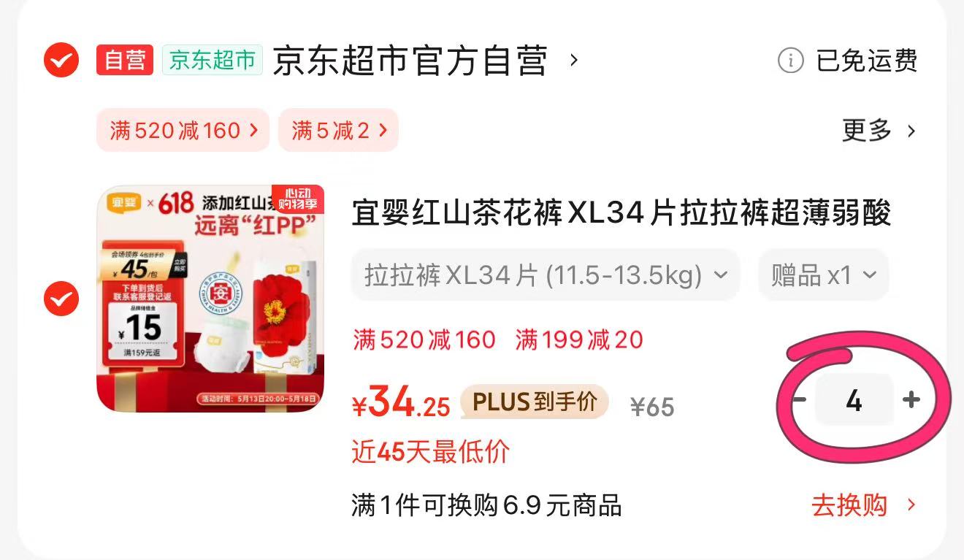Screen dimensions: 964x560
Task: Expand 更多 promotions
Action: (879, 131)
